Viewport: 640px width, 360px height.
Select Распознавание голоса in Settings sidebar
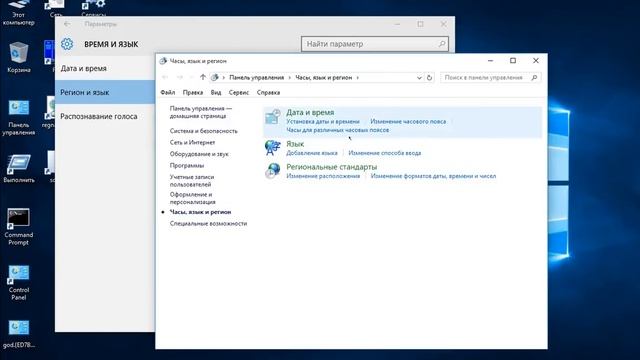pos(105,116)
